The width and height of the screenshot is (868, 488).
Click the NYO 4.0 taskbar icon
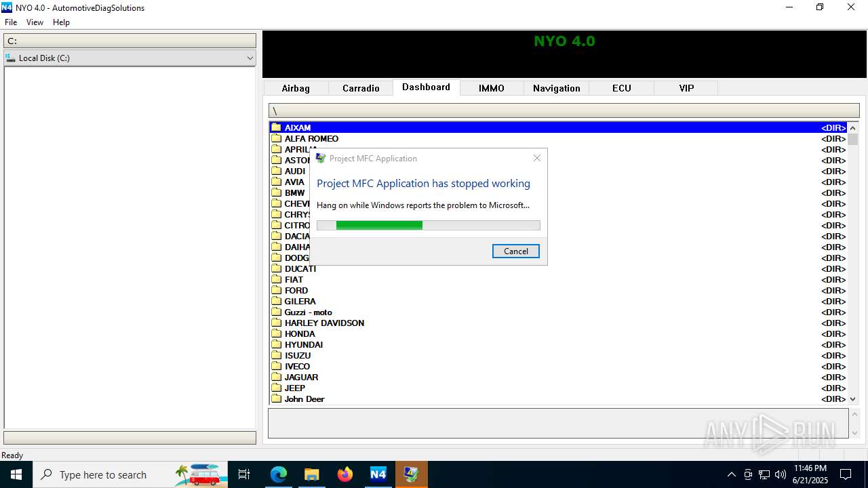(x=378, y=474)
